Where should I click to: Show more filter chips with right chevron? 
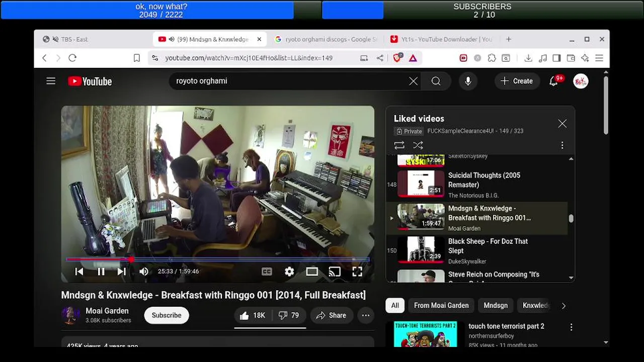coord(563,306)
